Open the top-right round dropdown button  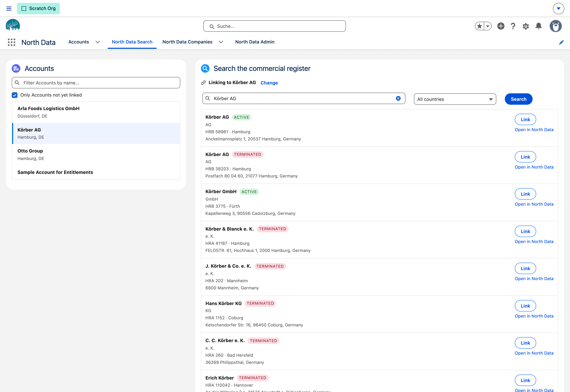pos(558,9)
